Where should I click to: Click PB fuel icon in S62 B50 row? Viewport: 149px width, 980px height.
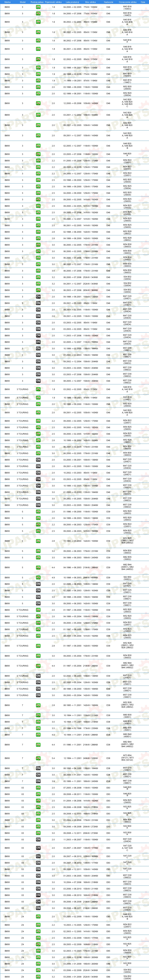pos(38,577)
